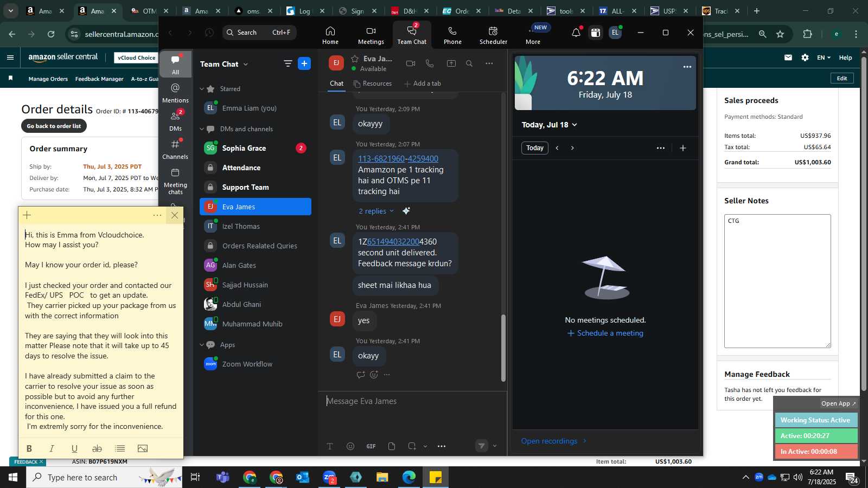Click the Today button in calendar
This screenshot has width=868, height=488.
(x=534, y=148)
